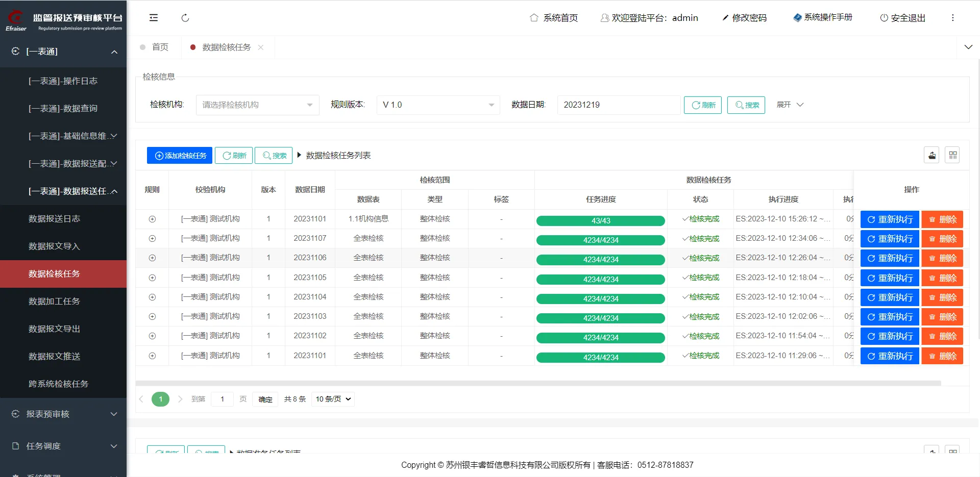Open the 系统操作手册 manual

point(822,17)
